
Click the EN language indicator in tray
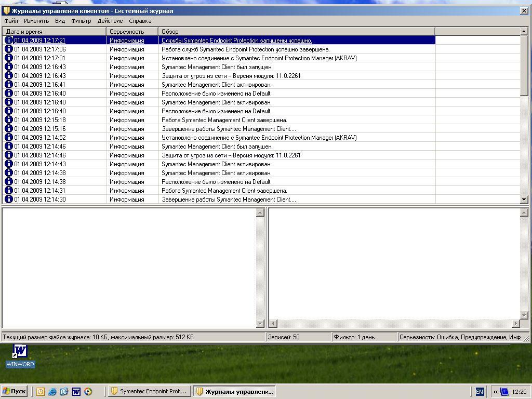[x=480, y=392]
